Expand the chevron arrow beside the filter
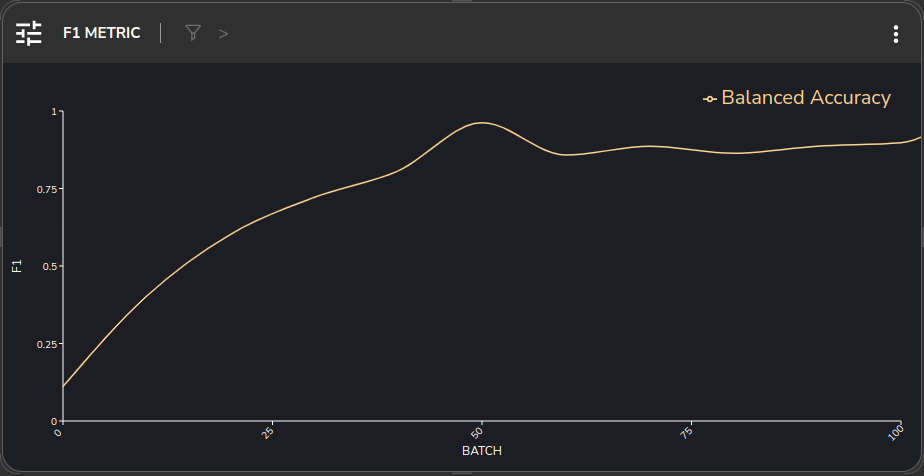 (223, 33)
